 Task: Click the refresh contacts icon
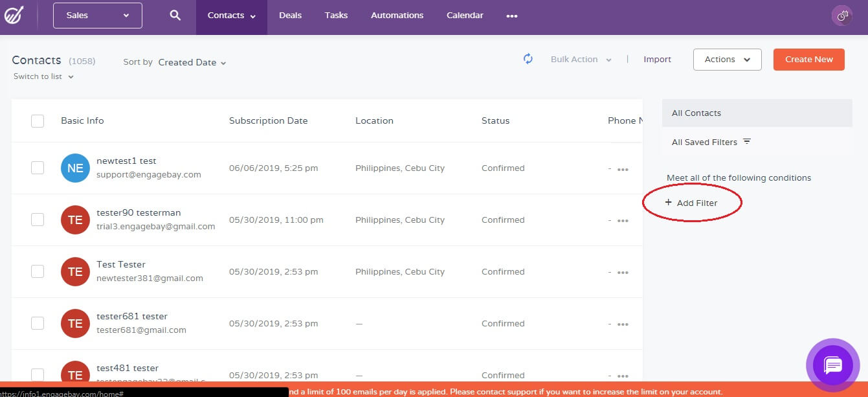pos(528,59)
